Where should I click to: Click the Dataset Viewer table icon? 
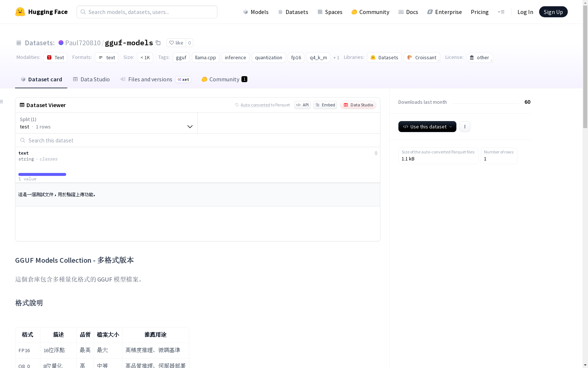point(22,105)
